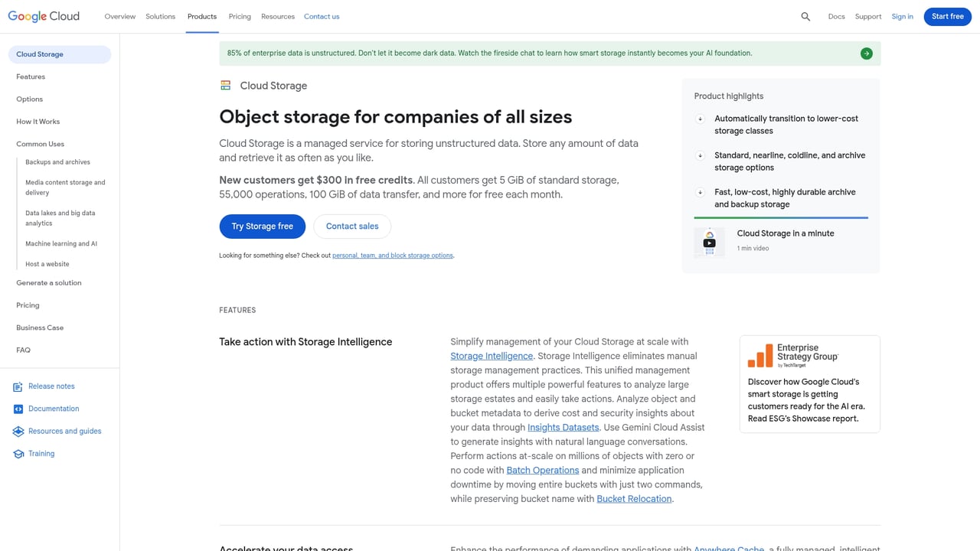Open the Storage Intelligence link
Screen dimensions: 980x551
point(491,356)
